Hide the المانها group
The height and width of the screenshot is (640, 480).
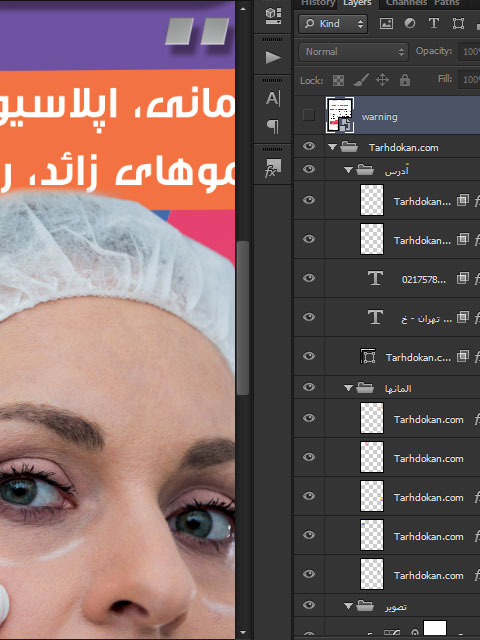pos(309,387)
